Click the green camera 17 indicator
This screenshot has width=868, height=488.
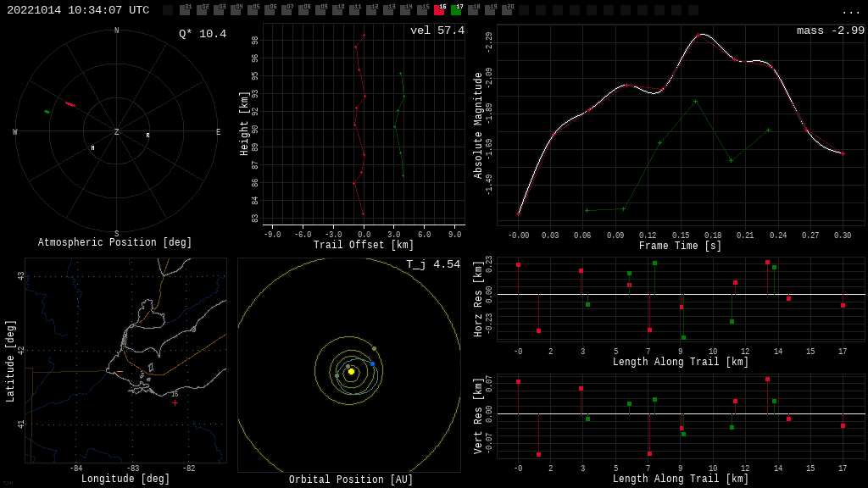click(x=456, y=10)
